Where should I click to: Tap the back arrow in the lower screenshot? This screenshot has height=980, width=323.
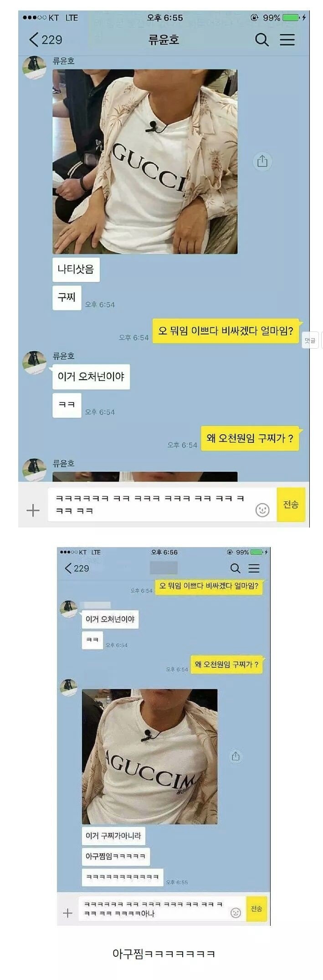pyautogui.click(x=68, y=568)
